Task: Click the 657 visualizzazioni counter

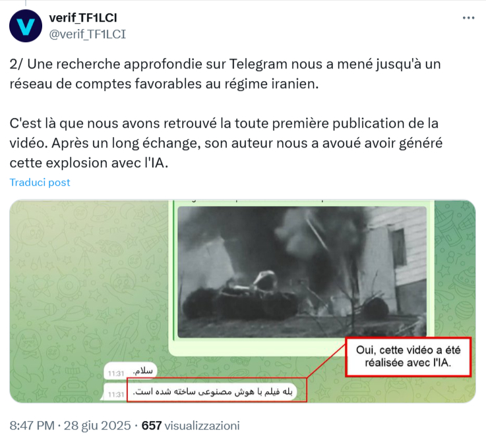Action: [191, 426]
